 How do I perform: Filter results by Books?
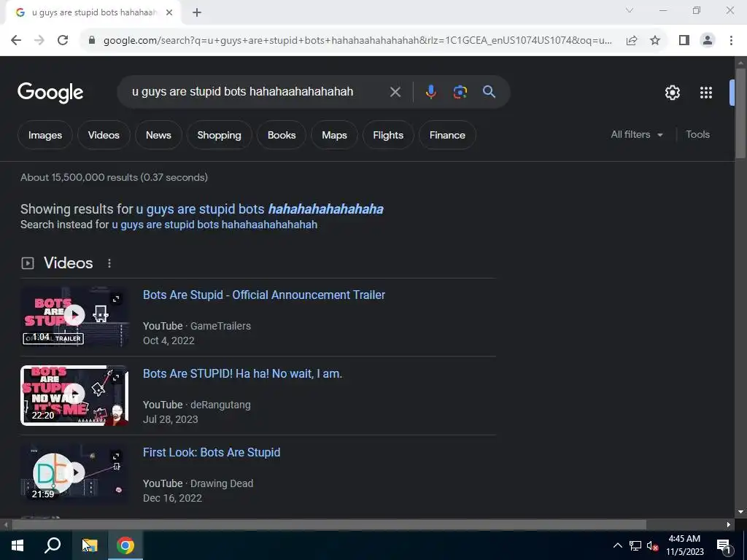pos(282,135)
